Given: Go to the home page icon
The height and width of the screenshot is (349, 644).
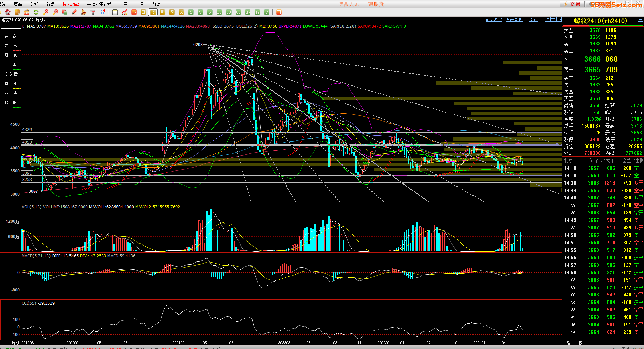Looking at the screenshot, I should [x=8, y=12].
